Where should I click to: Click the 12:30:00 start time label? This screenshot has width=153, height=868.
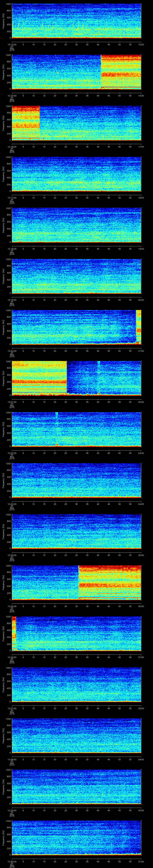12,862
